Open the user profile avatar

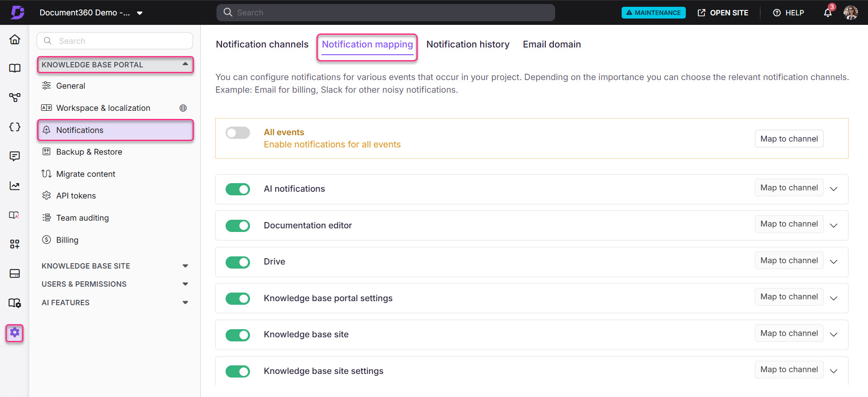(x=851, y=12)
